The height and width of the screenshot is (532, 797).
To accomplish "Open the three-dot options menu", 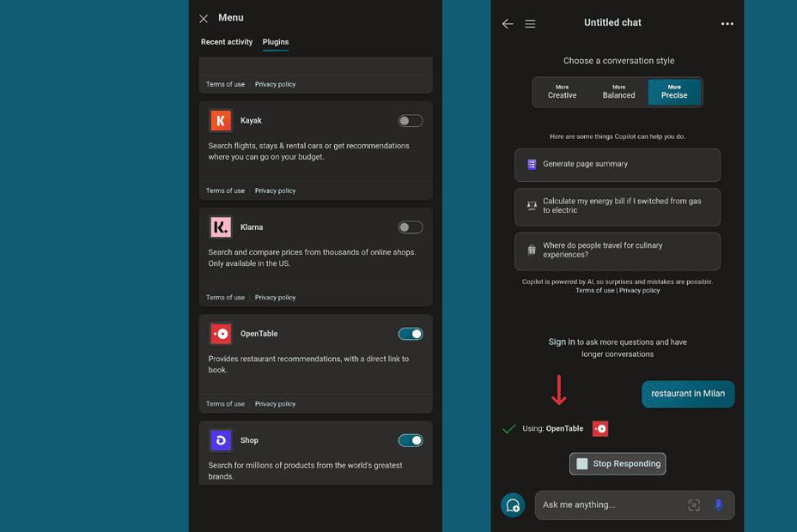I will point(727,23).
